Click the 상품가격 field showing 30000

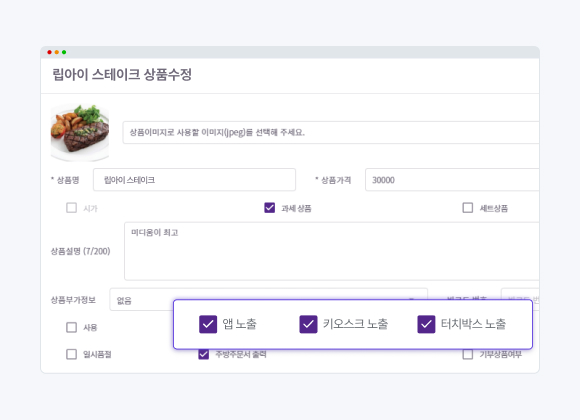coord(452,180)
